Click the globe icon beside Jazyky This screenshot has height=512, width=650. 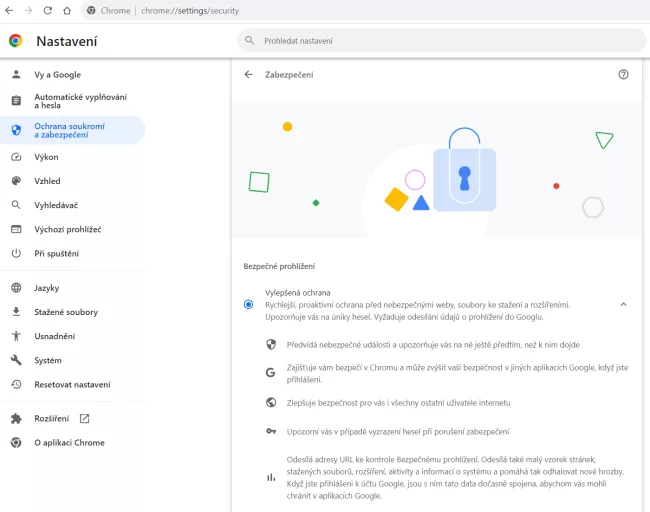(x=16, y=288)
